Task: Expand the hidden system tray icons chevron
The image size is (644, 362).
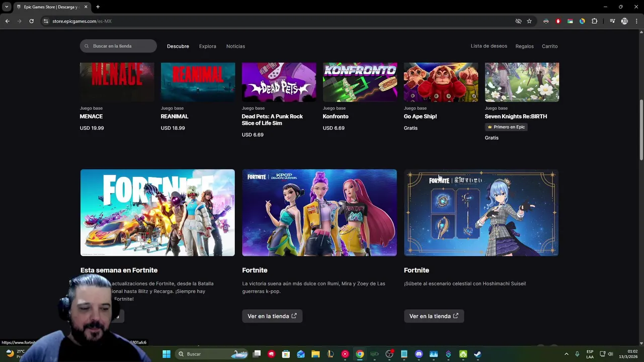Action: 566,354
